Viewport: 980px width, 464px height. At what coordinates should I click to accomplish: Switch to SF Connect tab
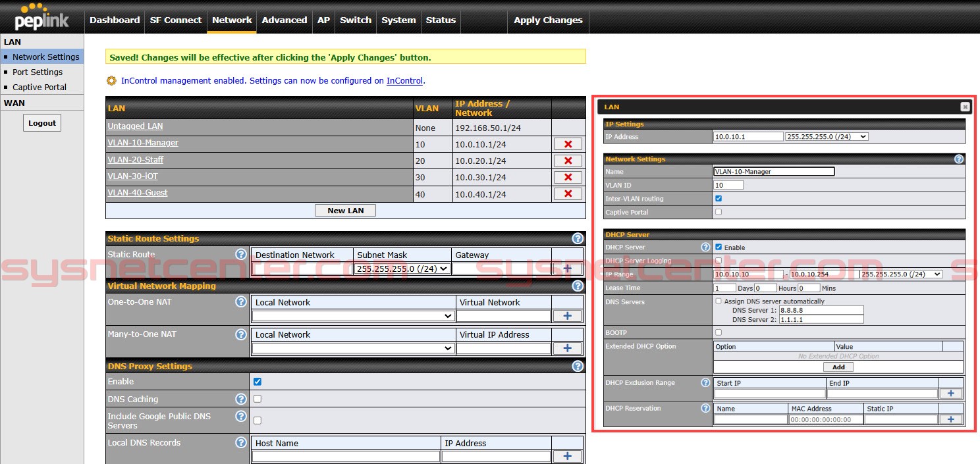(x=176, y=20)
